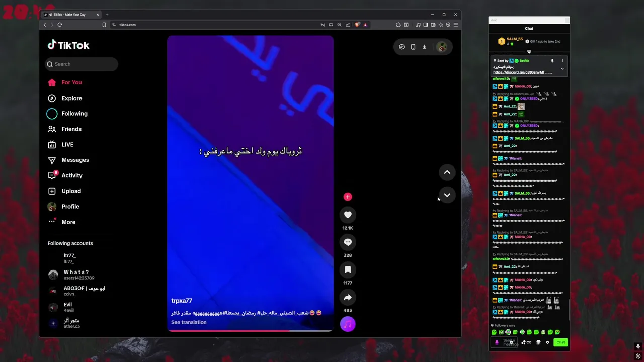Focus the TikTok Search field
The width and height of the screenshot is (644, 362).
click(82, 64)
